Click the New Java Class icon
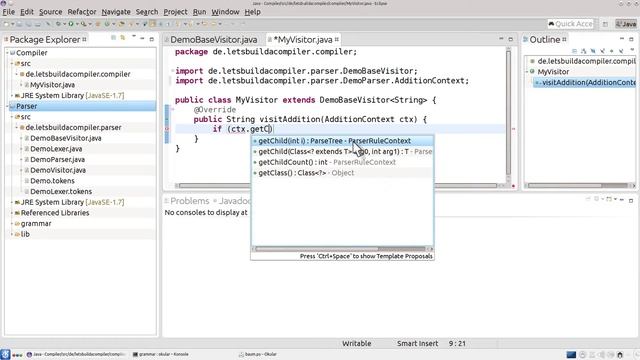This screenshot has height=360, width=640. [x=107, y=24]
